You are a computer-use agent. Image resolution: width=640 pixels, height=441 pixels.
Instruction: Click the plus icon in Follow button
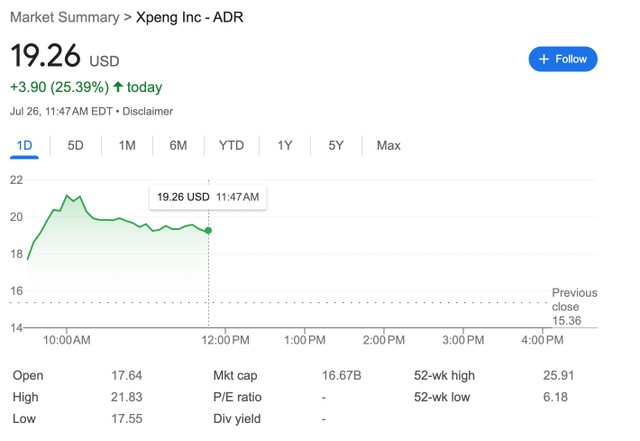pyautogui.click(x=544, y=59)
